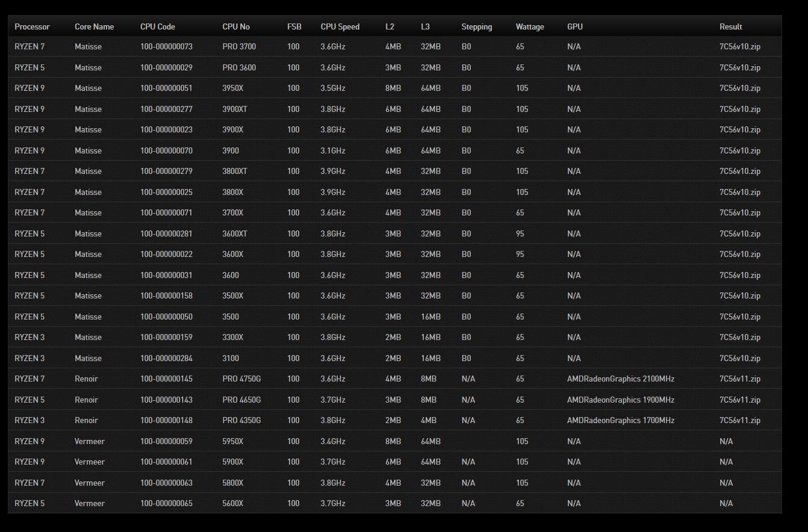Viewport: 808px width, 532px height.
Task: Click 3.5GHz in the 3950X row
Action: pyautogui.click(x=333, y=88)
